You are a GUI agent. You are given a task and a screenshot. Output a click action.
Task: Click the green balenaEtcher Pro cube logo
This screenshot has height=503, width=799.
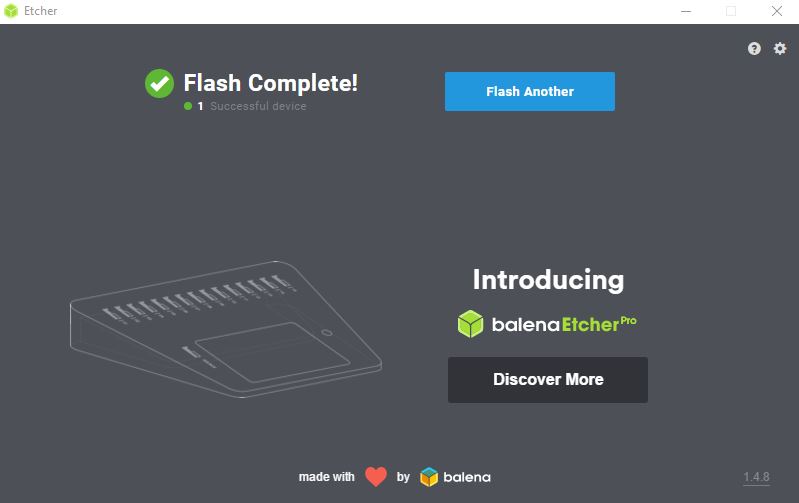(x=470, y=324)
